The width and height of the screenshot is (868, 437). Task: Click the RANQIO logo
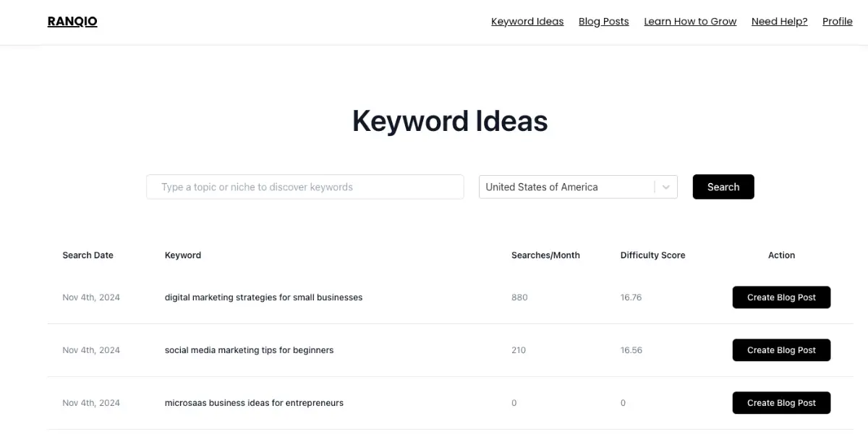tap(72, 21)
